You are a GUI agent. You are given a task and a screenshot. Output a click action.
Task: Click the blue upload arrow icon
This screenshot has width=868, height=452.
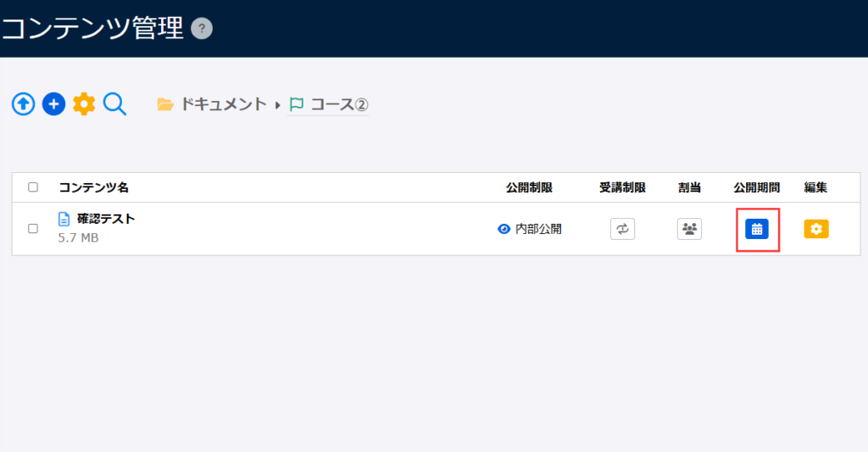click(x=24, y=104)
